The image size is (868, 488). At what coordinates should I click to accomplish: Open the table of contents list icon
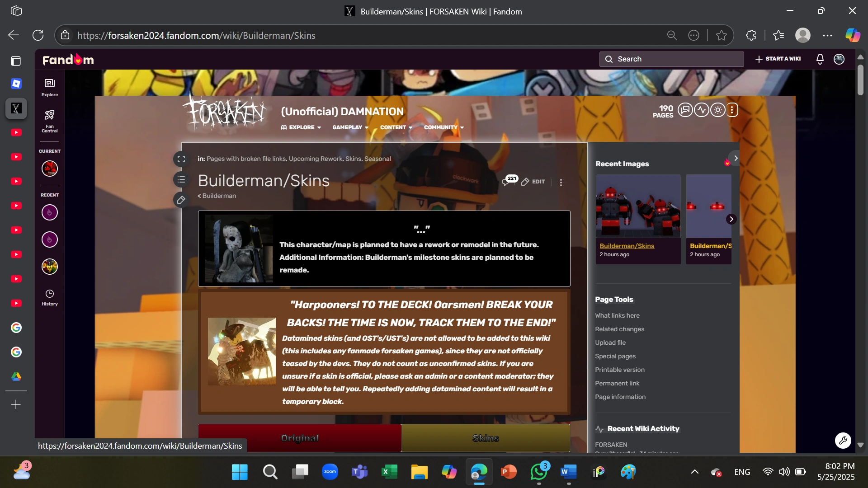[181, 180]
